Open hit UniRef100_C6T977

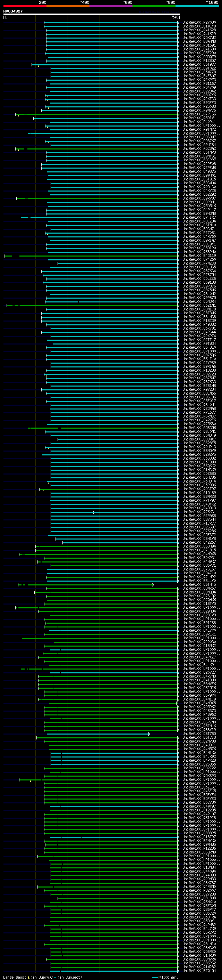[199, 65]
